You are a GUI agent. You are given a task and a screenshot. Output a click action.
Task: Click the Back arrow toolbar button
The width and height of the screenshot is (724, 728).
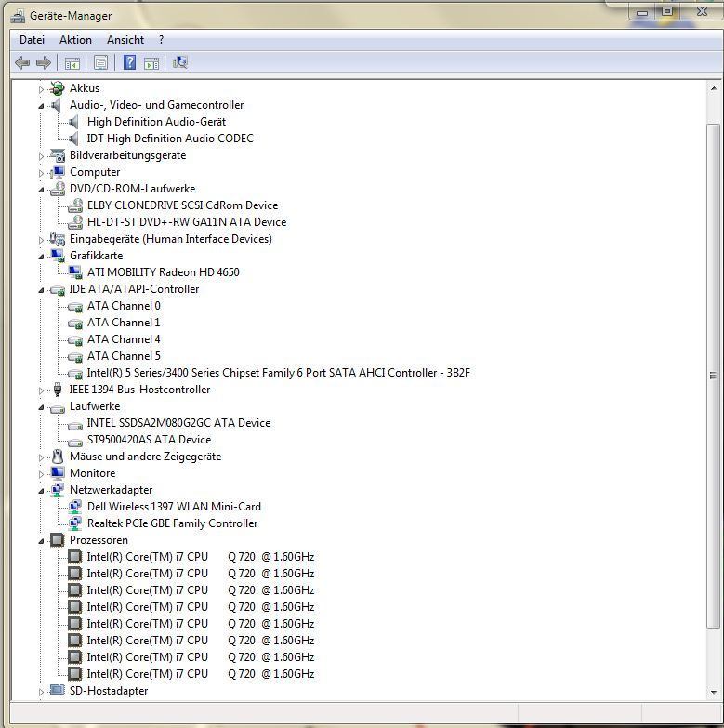(22, 62)
